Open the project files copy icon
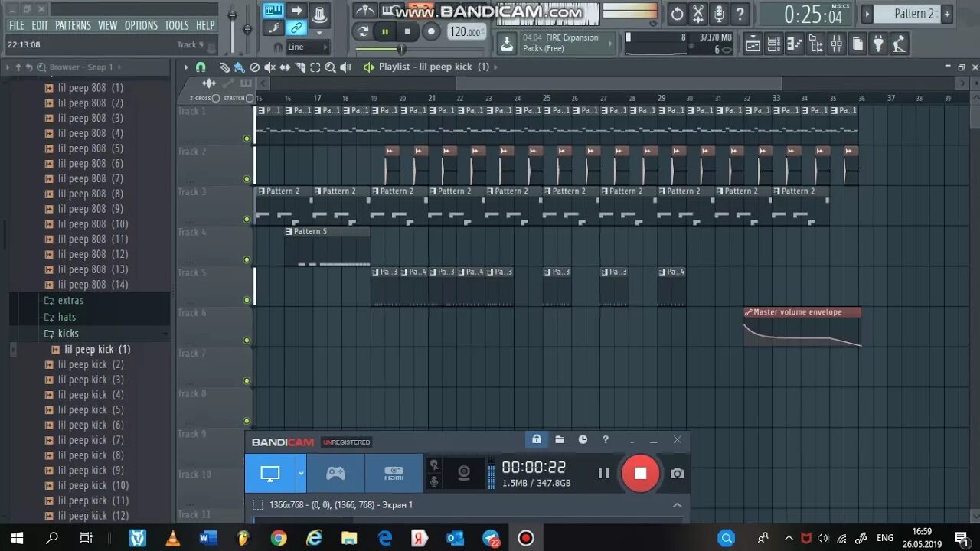The image size is (980, 551). (x=857, y=44)
